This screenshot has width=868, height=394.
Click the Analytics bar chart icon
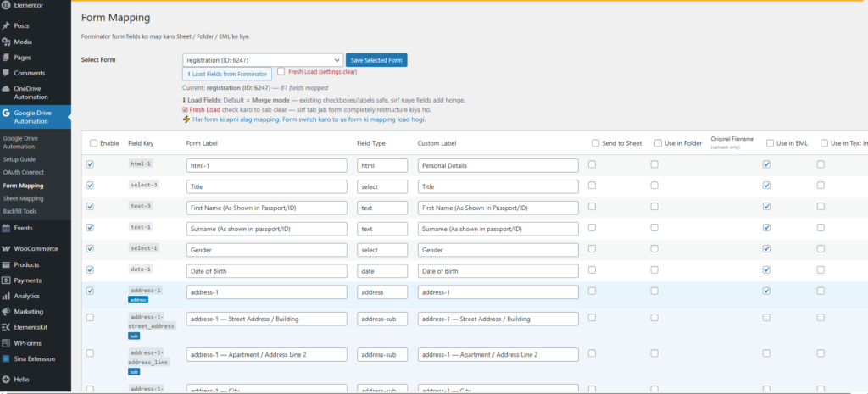point(6,296)
